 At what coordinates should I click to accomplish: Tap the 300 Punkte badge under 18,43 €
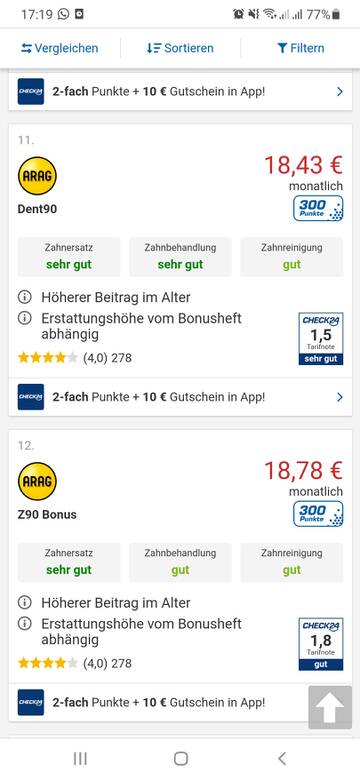[318, 208]
